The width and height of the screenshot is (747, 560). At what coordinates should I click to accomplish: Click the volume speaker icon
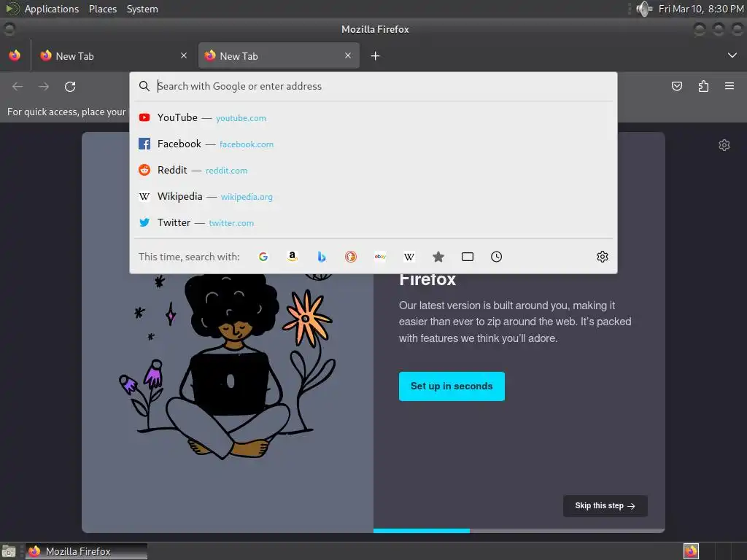coord(644,9)
